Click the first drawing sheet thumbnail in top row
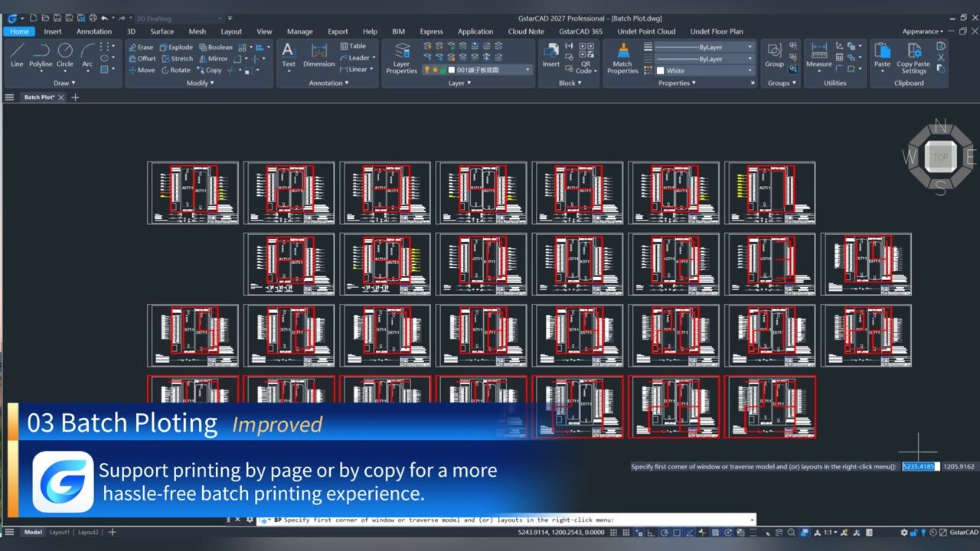This screenshot has height=551, width=980. point(193,193)
